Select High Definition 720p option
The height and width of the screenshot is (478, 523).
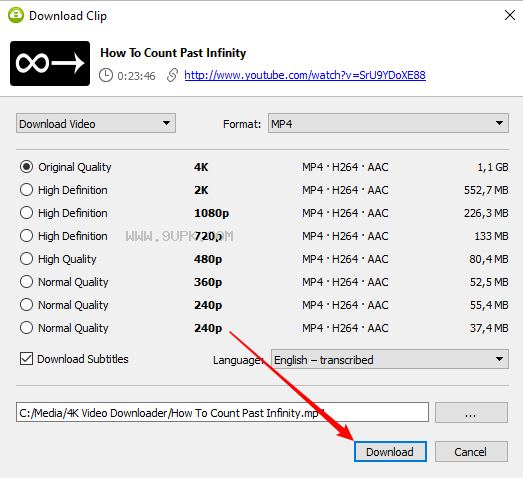tap(26, 236)
